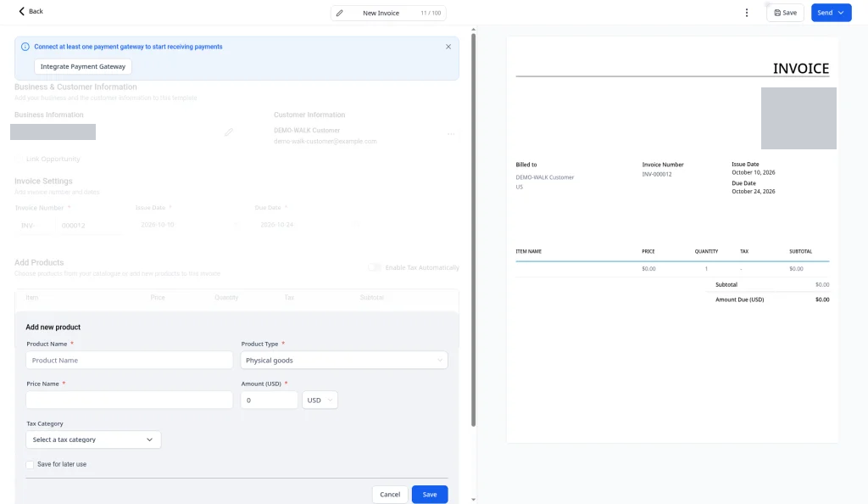Click the scroll-down arrow of form panel
The width and height of the screenshot is (868, 504).
pyautogui.click(x=473, y=500)
